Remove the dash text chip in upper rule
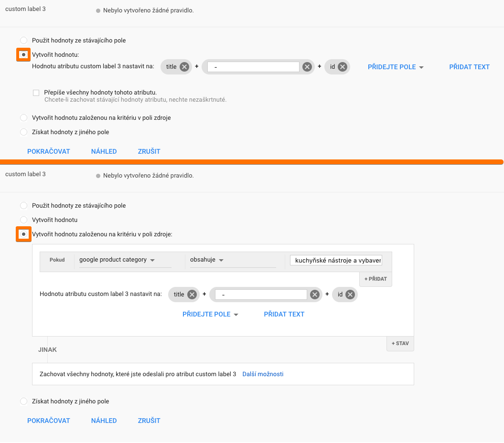 coord(307,67)
